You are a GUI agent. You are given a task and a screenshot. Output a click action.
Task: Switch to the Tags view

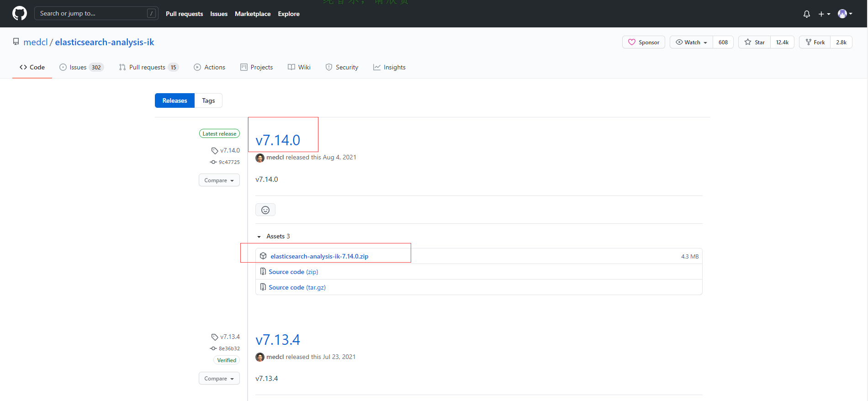point(208,100)
